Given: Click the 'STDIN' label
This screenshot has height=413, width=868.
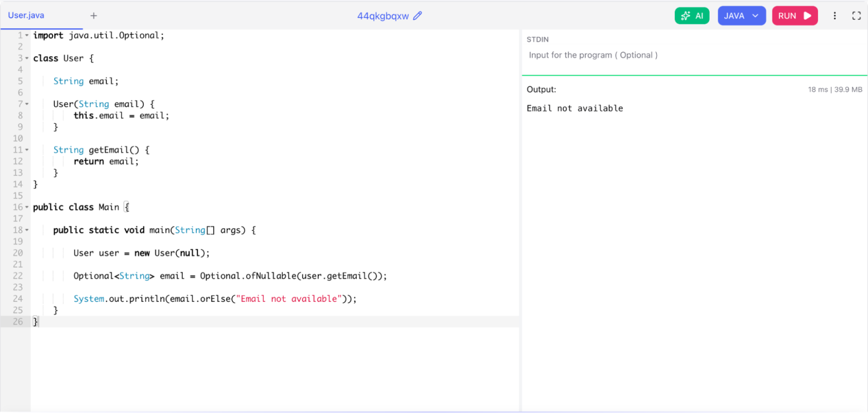Looking at the screenshot, I should tap(538, 40).
